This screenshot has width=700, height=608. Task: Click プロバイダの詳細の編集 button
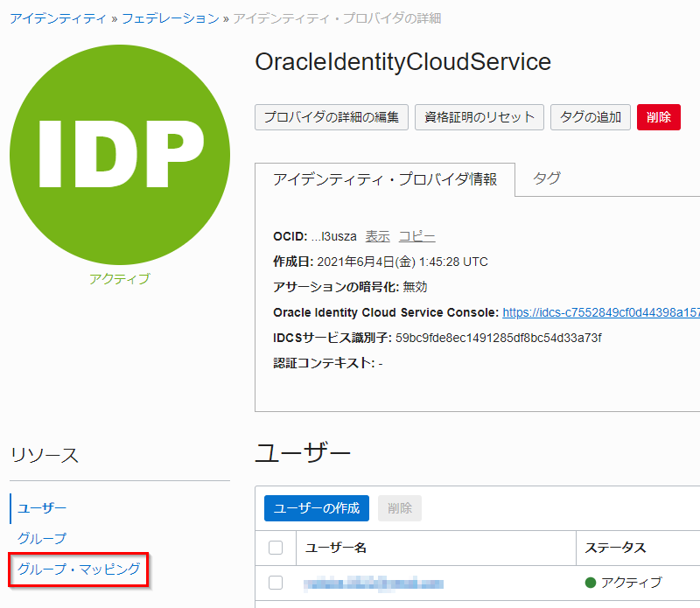pyautogui.click(x=332, y=117)
